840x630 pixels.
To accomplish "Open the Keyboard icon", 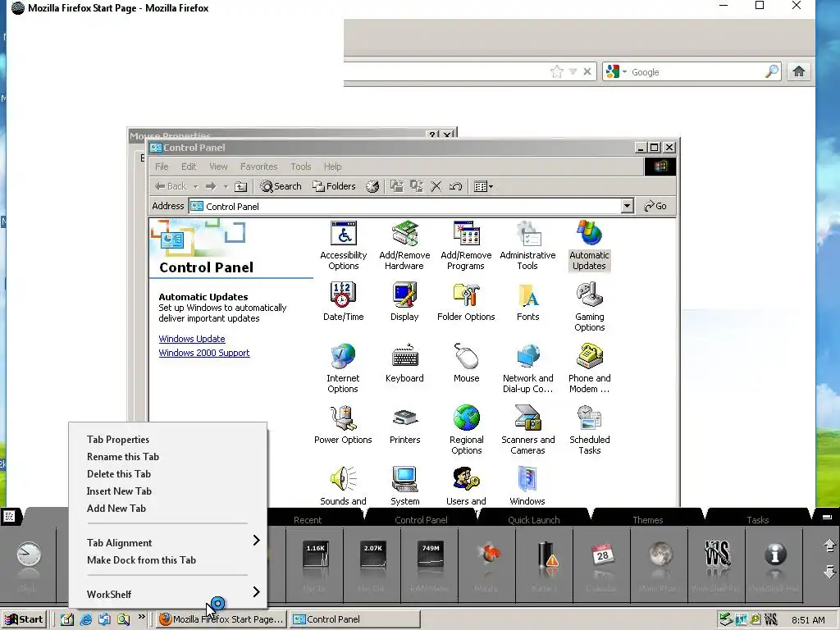I will (x=404, y=363).
